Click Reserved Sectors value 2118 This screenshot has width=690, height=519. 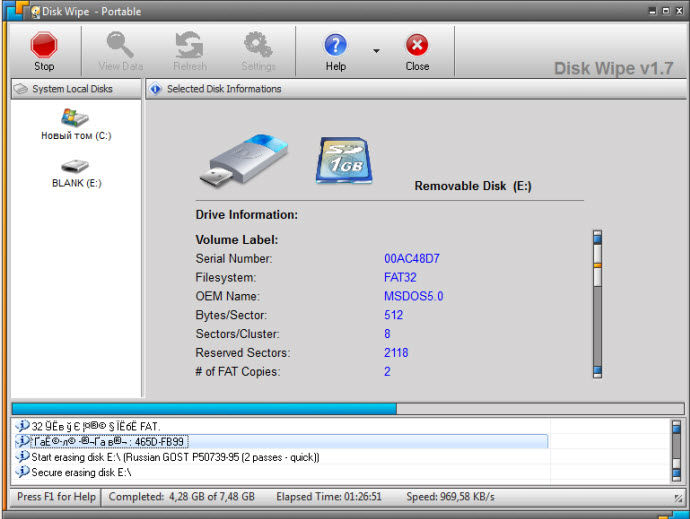coord(396,353)
